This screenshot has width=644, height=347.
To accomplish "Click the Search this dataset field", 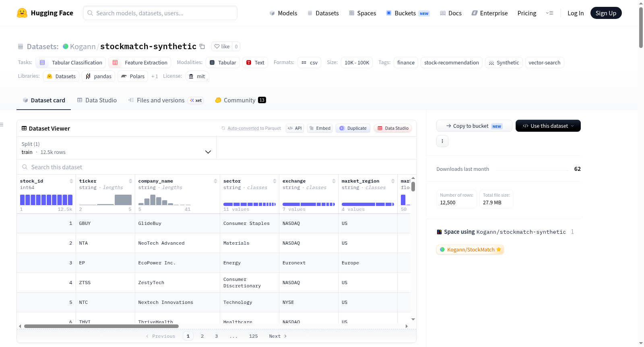I will [x=217, y=167].
